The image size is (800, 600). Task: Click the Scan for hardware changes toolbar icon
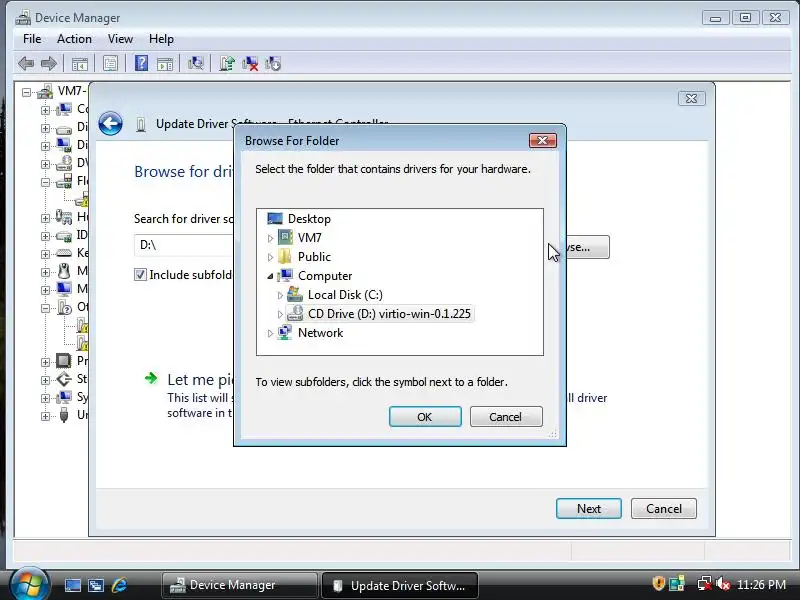(195, 63)
